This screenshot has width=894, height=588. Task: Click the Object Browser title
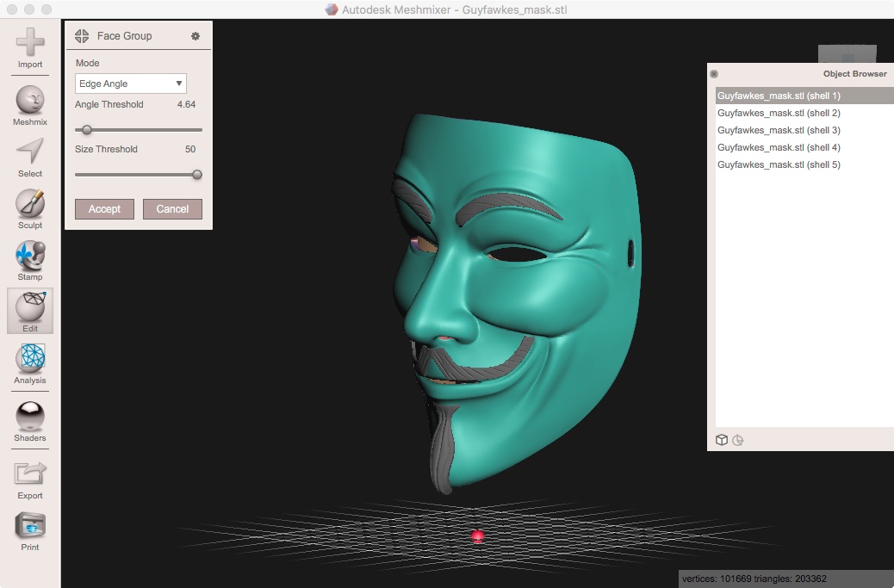click(x=854, y=73)
